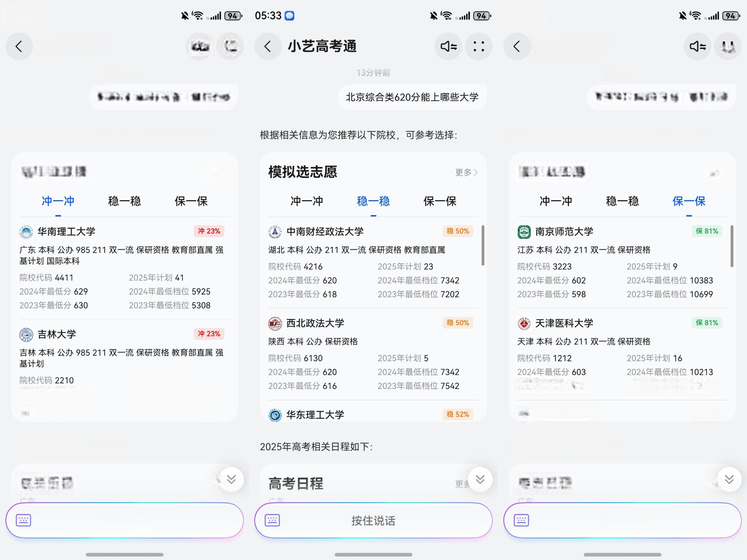Screen dimensions: 747x560
Task: Switch to 保一保 tab under 模拟选志愿
Action: click(x=440, y=201)
